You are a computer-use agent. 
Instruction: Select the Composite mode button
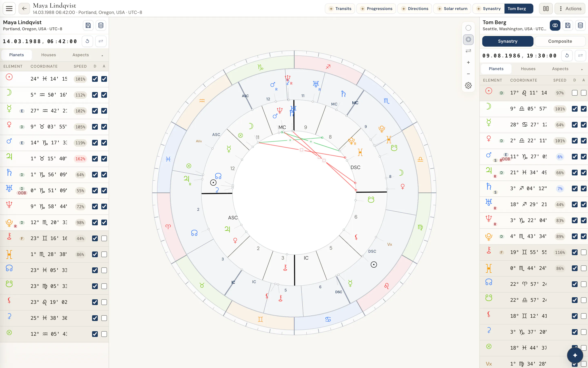point(560,41)
